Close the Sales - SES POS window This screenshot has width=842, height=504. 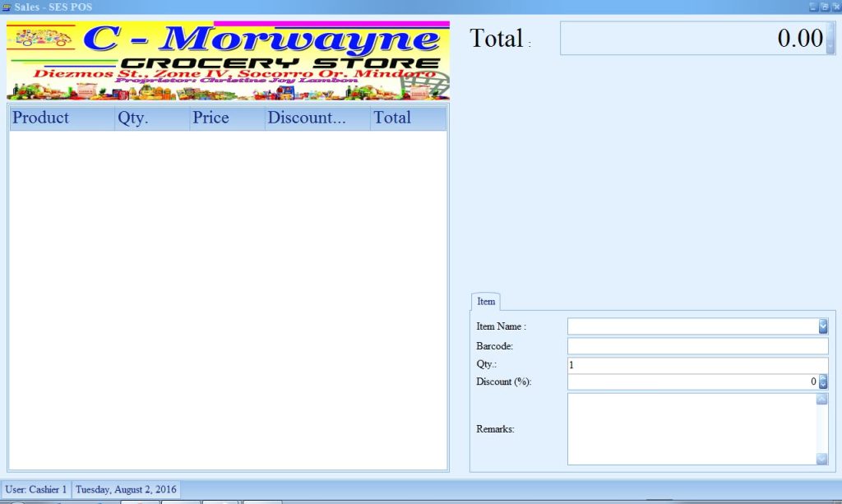(835, 7)
